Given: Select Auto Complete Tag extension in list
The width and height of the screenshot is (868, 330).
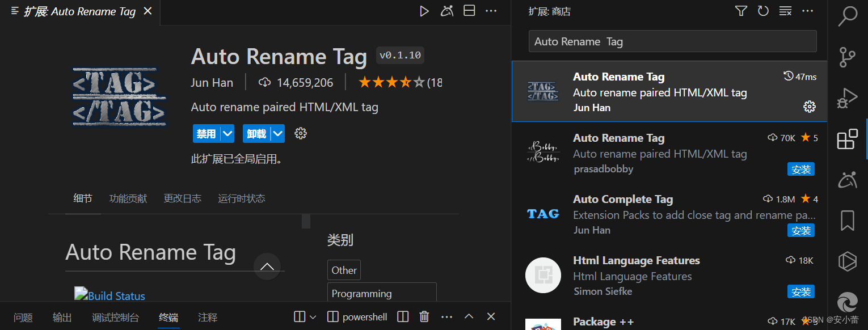Looking at the screenshot, I should [669, 214].
